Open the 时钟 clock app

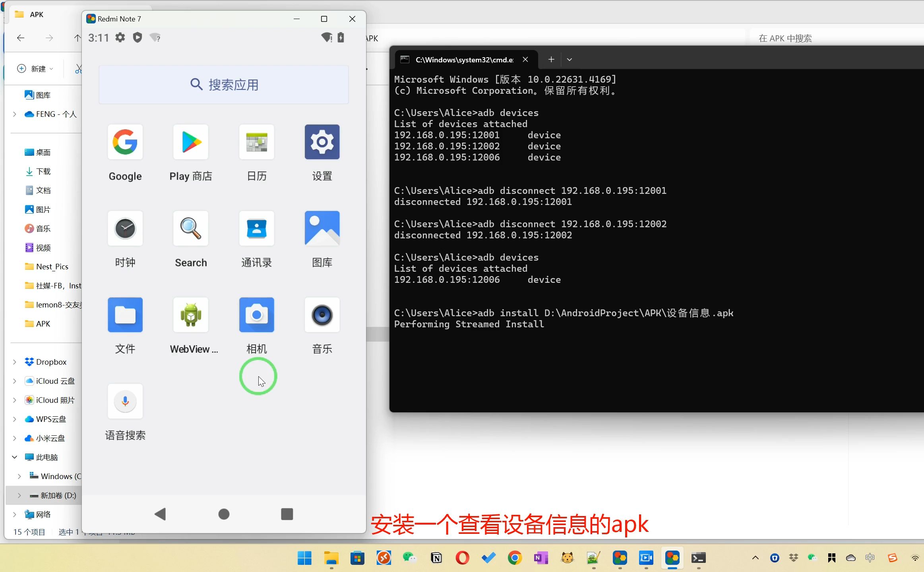point(125,228)
